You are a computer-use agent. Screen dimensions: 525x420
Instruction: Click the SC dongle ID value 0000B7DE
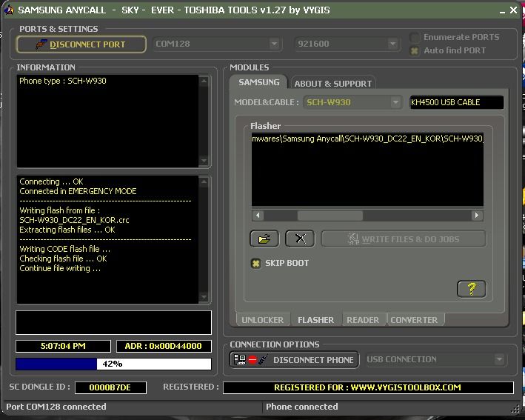(110, 387)
